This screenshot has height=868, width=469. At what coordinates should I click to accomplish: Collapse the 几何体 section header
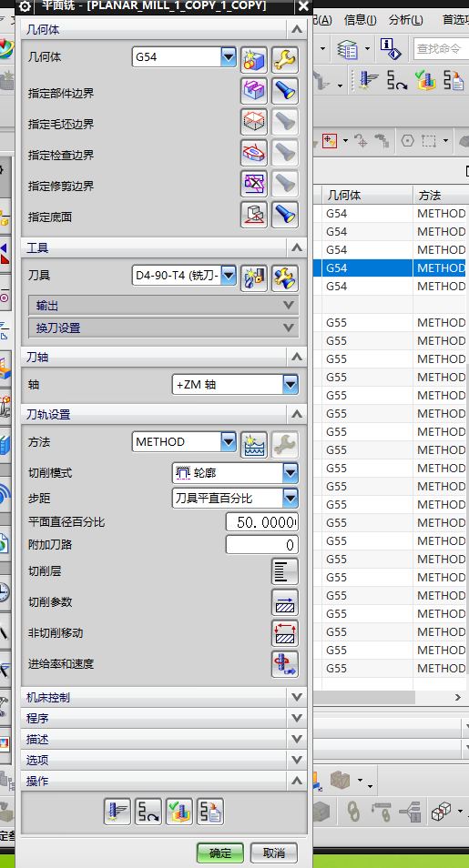(x=164, y=29)
